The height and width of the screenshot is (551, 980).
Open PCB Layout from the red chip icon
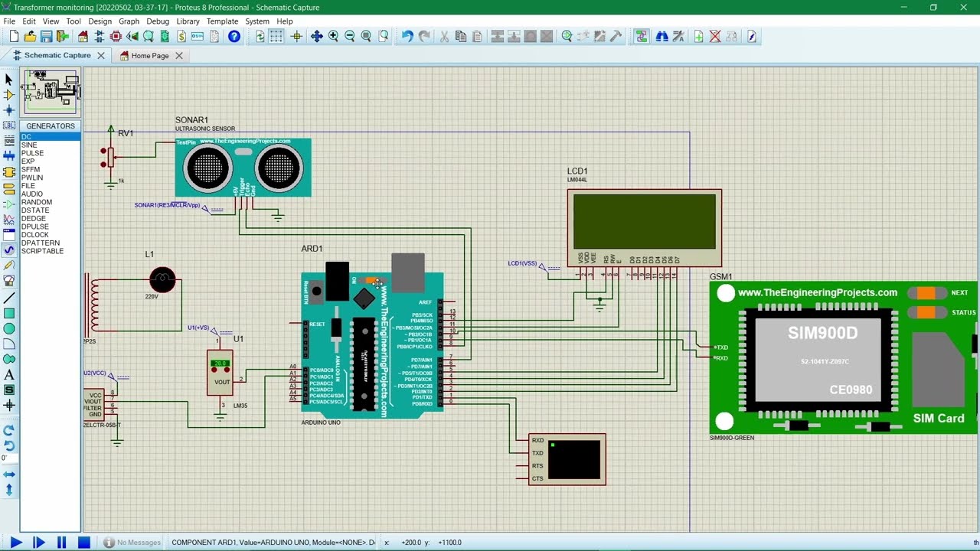click(x=116, y=36)
